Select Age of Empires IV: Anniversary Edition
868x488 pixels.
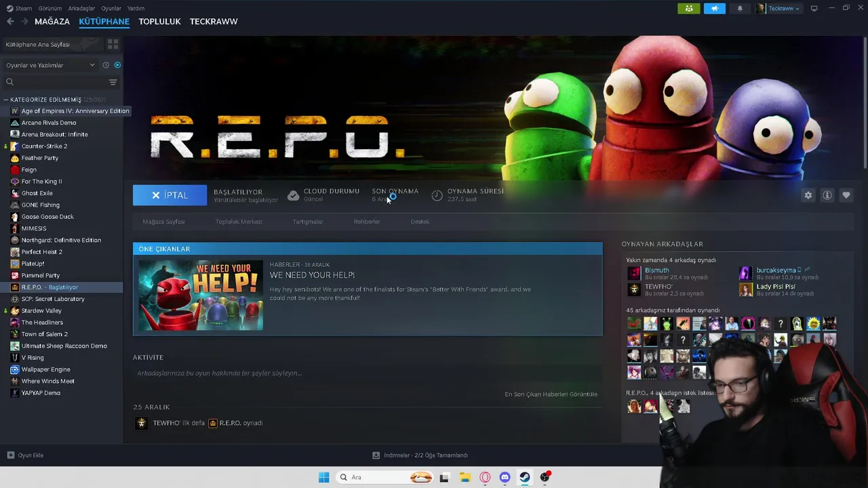click(x=75, y=111)
